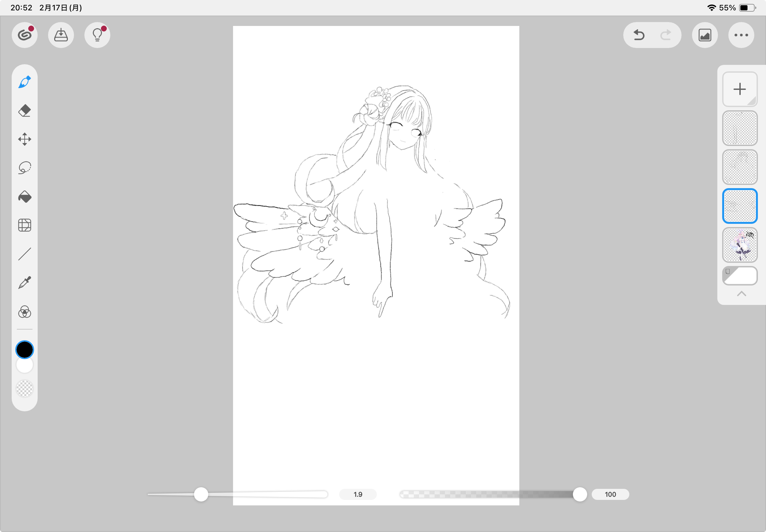This screenshot has width=766, height=532.
Task: Open the Clip Studio main menu
Action: coord(25,35)
